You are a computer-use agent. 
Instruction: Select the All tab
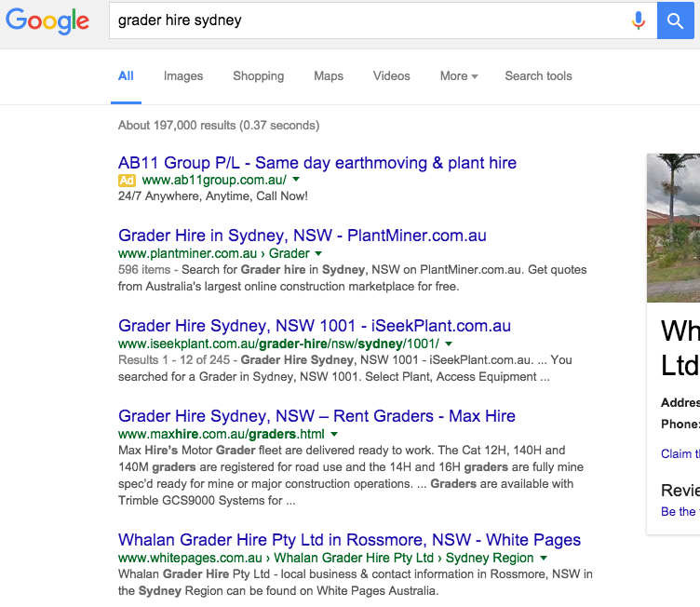point(126,76)
